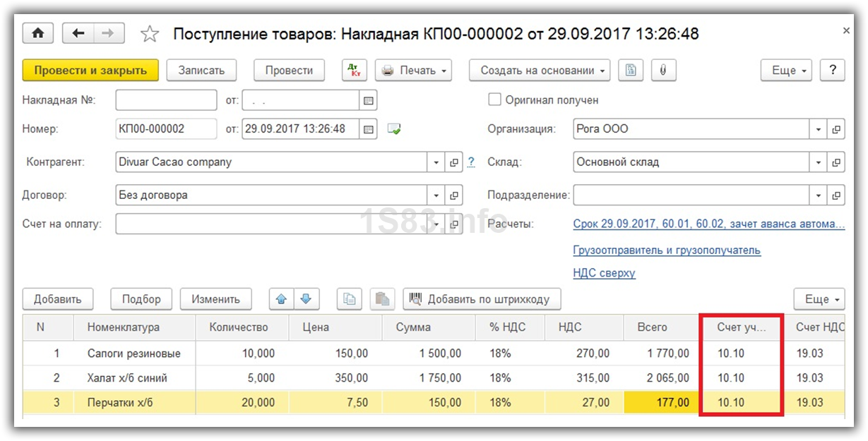Open calendar picker for Номер date
Image resolution: width=868 pixels, height=441 pixels.
tap(368, 129)
